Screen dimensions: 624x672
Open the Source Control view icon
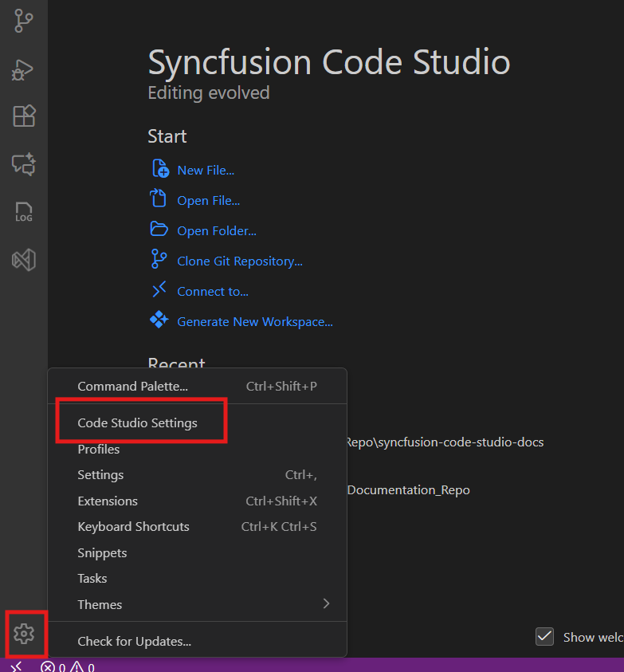[24, 21]
